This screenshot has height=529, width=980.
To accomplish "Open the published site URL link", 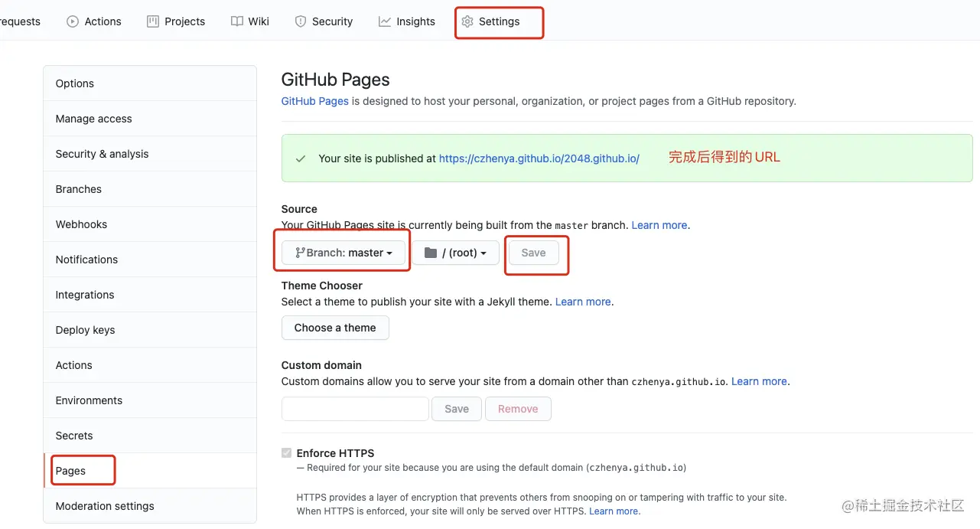I will [539, 158].
